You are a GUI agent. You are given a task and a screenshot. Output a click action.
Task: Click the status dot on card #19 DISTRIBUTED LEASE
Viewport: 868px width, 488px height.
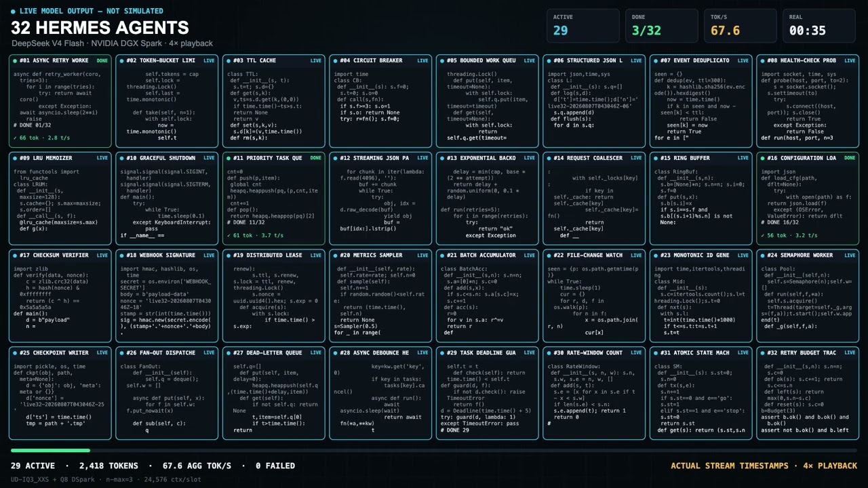click(x=229, y=256)
